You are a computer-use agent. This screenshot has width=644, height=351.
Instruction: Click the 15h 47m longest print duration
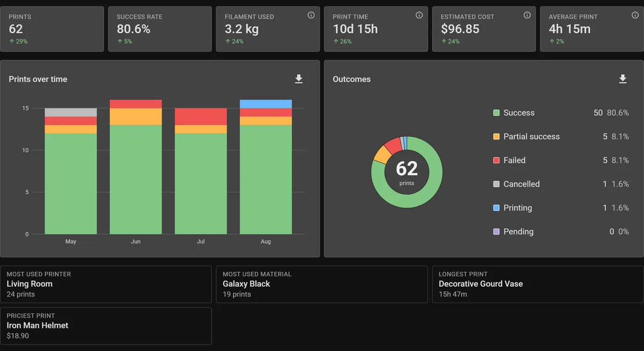453,294
